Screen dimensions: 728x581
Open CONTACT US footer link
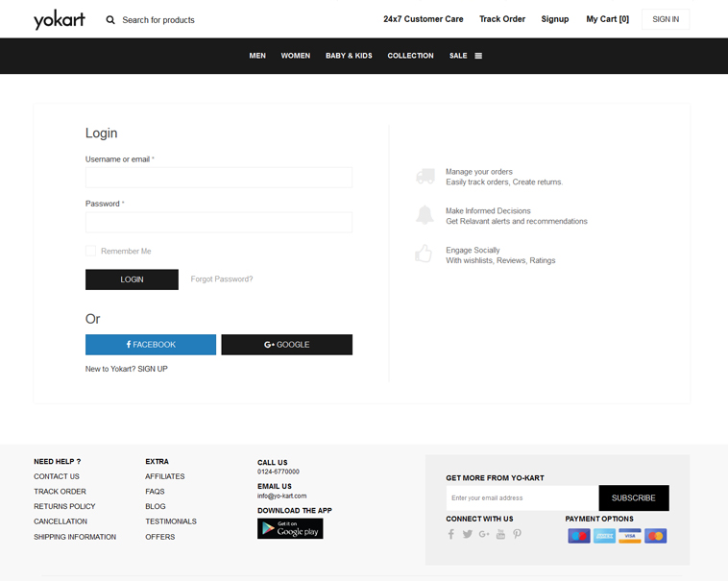tap(57, 476)
